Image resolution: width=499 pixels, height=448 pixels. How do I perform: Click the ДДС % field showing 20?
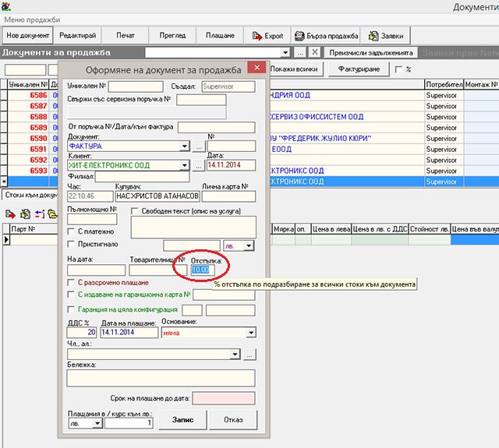pos(81,333)
